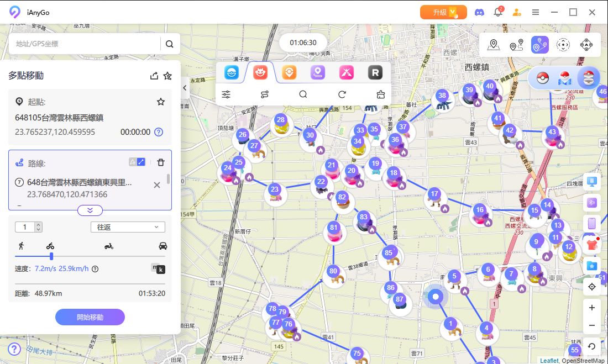The height and width of the screenshot is (364, 608).
Task: Refresh the Pokémon map list
Action: [342, 94]
